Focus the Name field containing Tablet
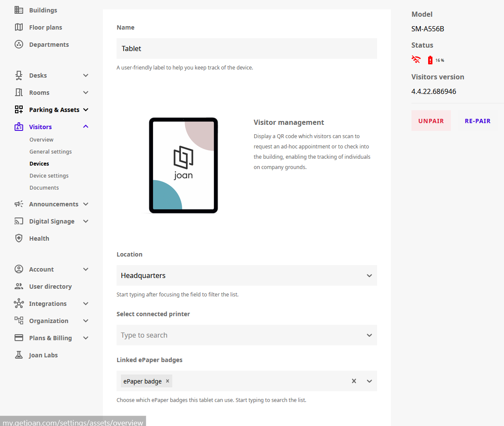504x426 pixels. (246, 48)
